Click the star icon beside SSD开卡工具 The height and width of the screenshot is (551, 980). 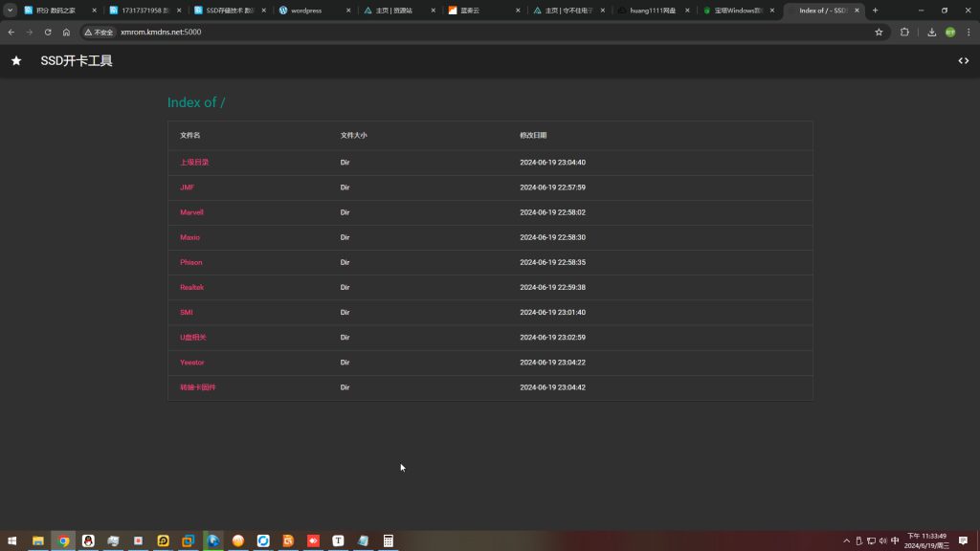click(16, 61)
